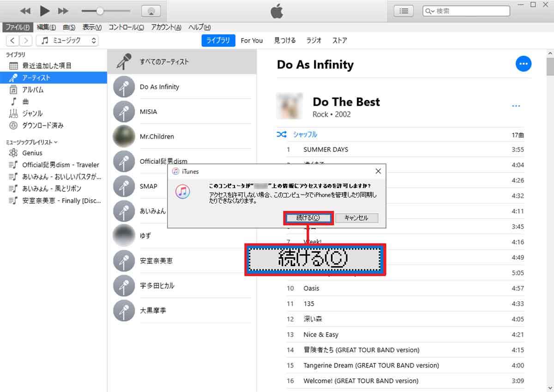Screen dimensions: 554x392
Task: Select the 大黒摩季 artist row
Action: coord(182,311)
